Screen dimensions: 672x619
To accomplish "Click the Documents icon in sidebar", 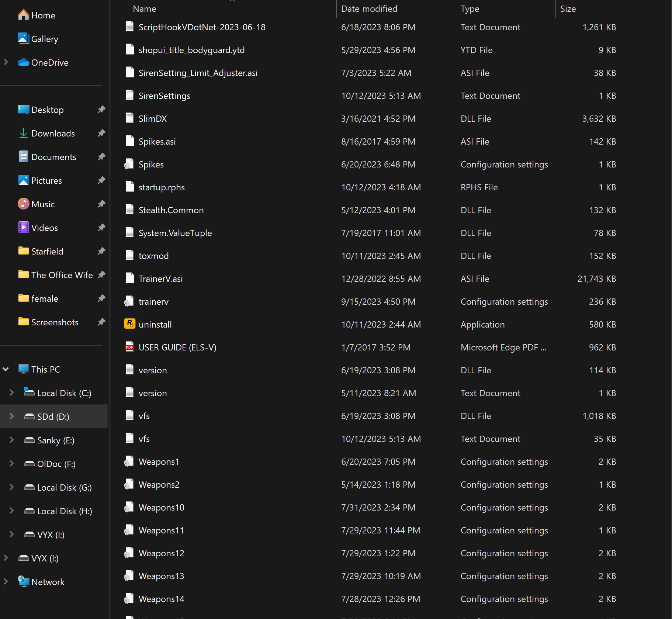I will coord(23,157).
